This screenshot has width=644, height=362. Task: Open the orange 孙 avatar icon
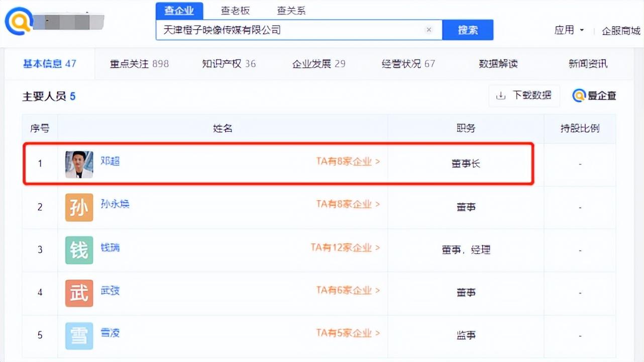(x=79, y=207)
